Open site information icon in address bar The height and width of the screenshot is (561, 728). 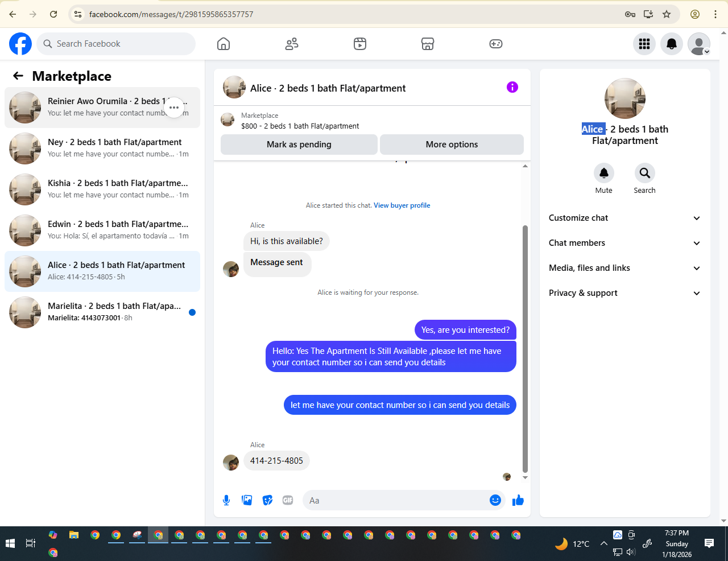[x=78, y=14]
